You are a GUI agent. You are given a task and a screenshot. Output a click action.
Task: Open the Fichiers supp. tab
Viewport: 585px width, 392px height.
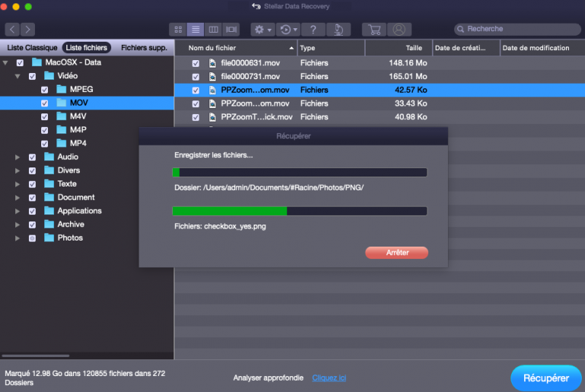pyautogui.click(x=144, y=47)
